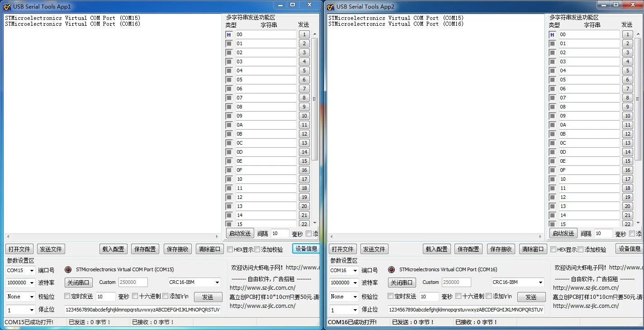The height and width of the screenshot is (330, 644).
Task: Click 打开文件 button in App1
Action: (19, 249)
